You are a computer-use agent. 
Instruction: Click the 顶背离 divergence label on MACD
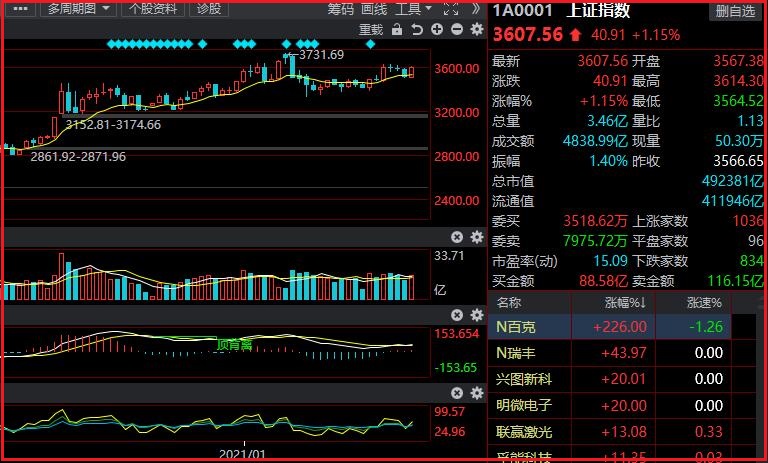(234, 345)
